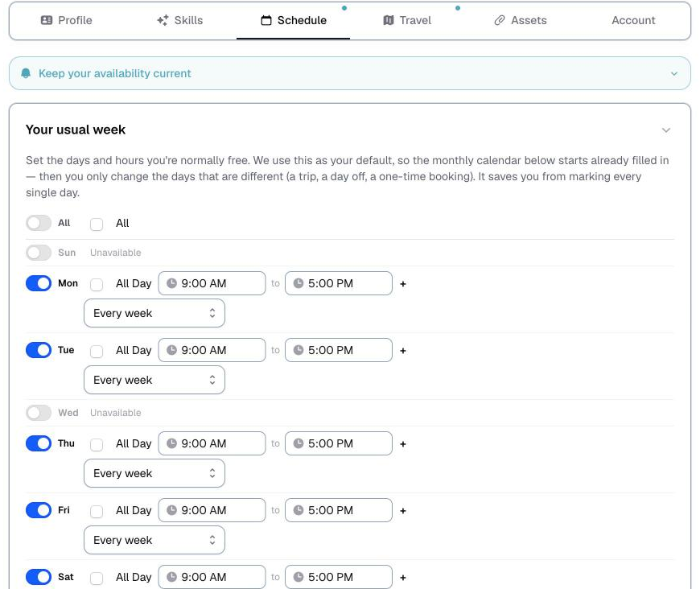Edit Thursday's 5:00 PM end time field
This screenshot has width=700, height=589.
pos(339,443)
